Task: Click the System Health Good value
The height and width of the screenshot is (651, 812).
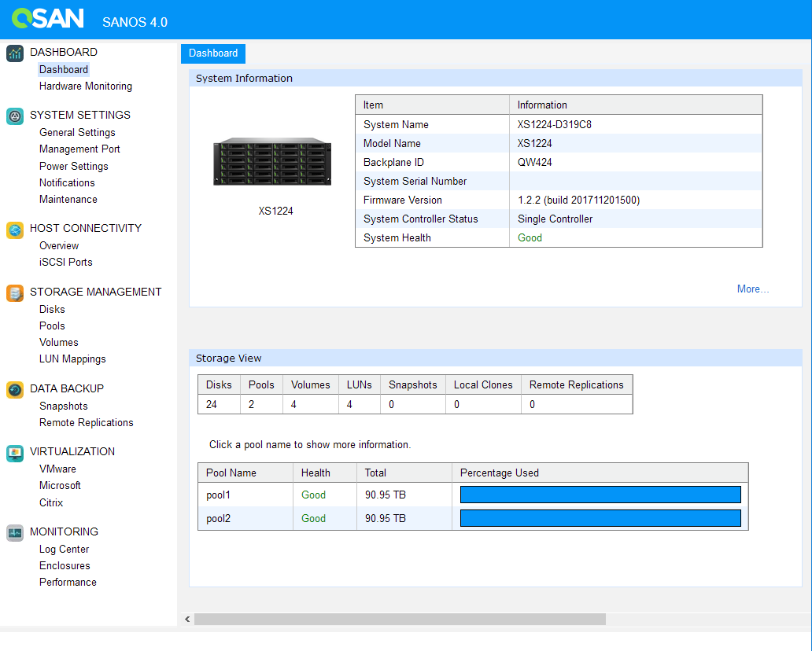Action: (x=530, y=238)
